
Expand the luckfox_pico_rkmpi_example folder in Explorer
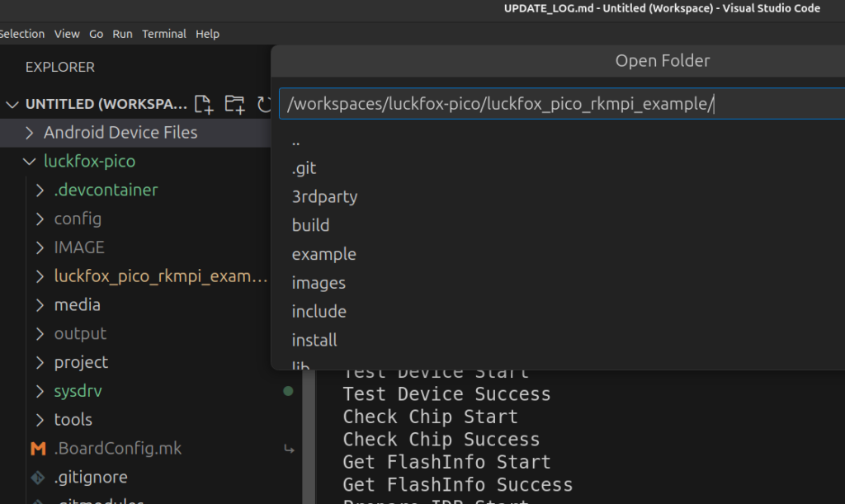[x=40, y=276]
